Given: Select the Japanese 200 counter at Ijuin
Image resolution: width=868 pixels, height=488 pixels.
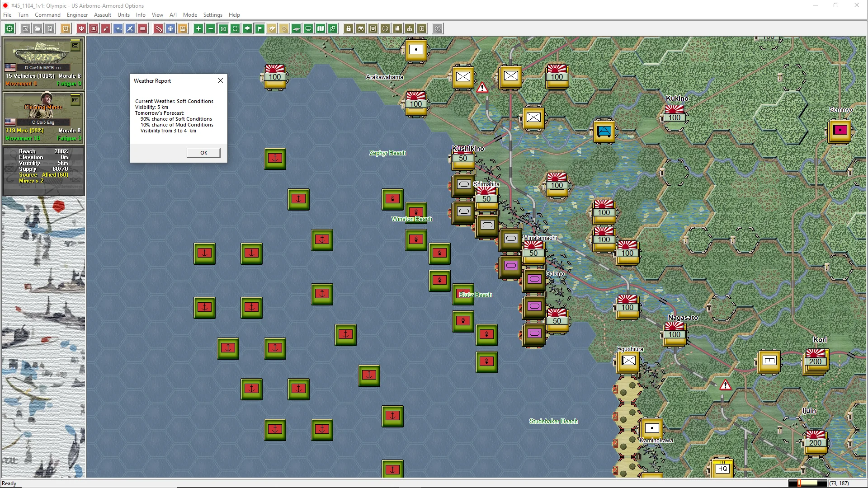Looking at the screenshot, I should tap(815, 442).
